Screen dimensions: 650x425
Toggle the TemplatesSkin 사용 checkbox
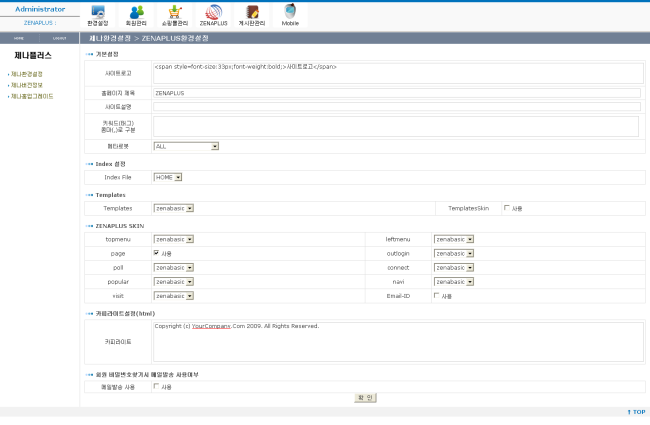click(x=507, y=208)
